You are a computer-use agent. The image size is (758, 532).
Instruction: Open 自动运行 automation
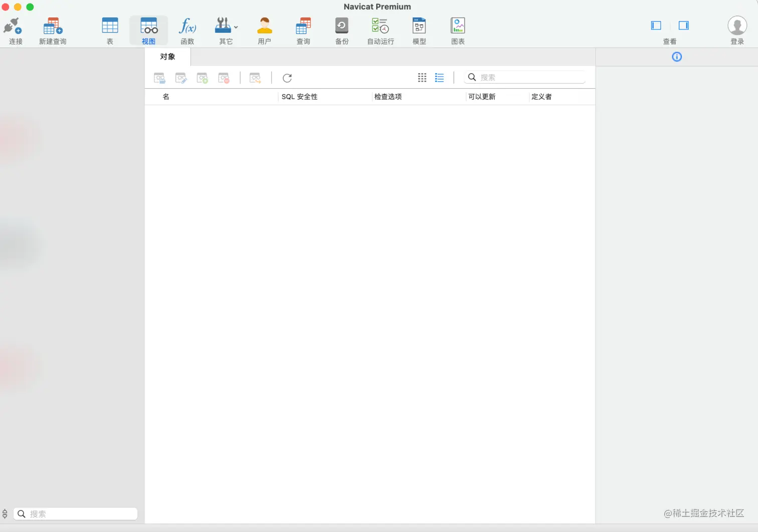click(x=381, y=26)
